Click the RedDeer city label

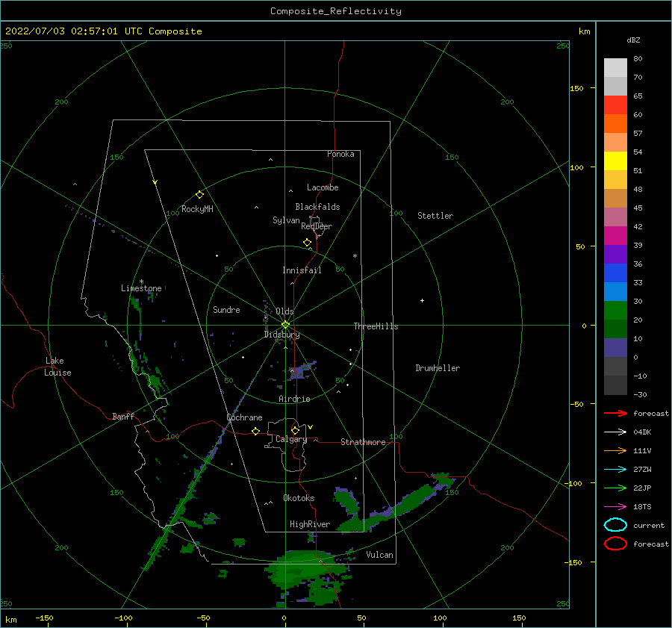pos(317,226)
